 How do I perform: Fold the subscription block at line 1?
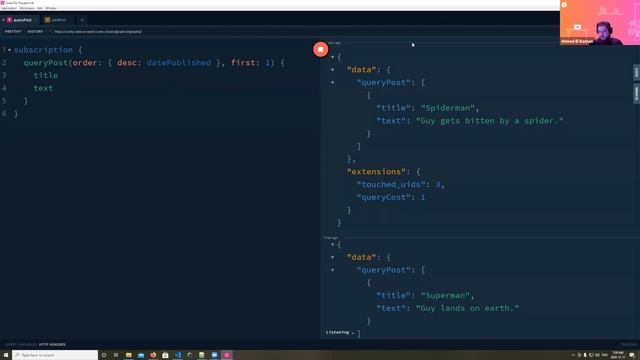point(9,50)
